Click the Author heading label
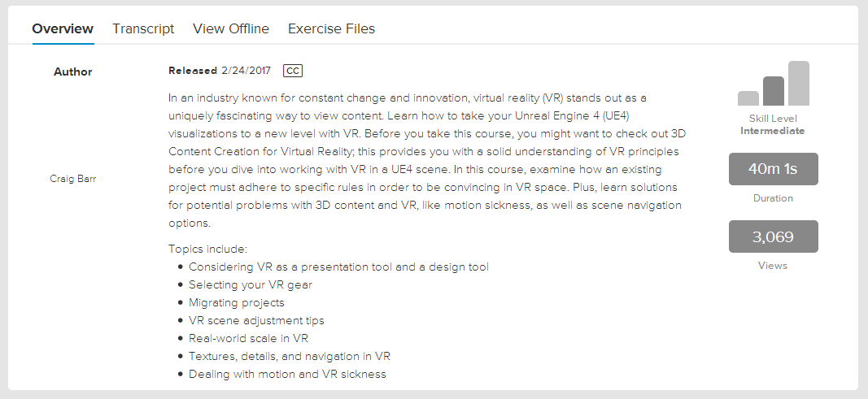 73,72
